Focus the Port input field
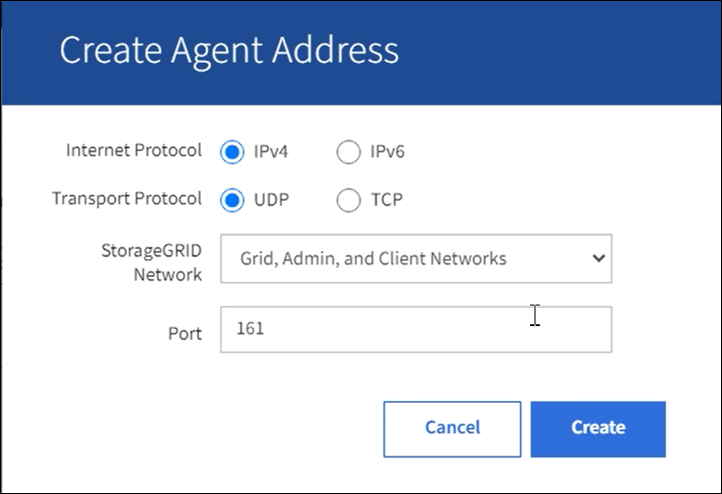 pos(415,329)
